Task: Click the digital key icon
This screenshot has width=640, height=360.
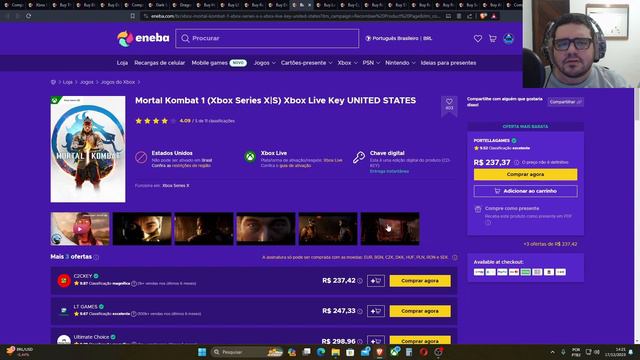Action: tap(359, 157)
